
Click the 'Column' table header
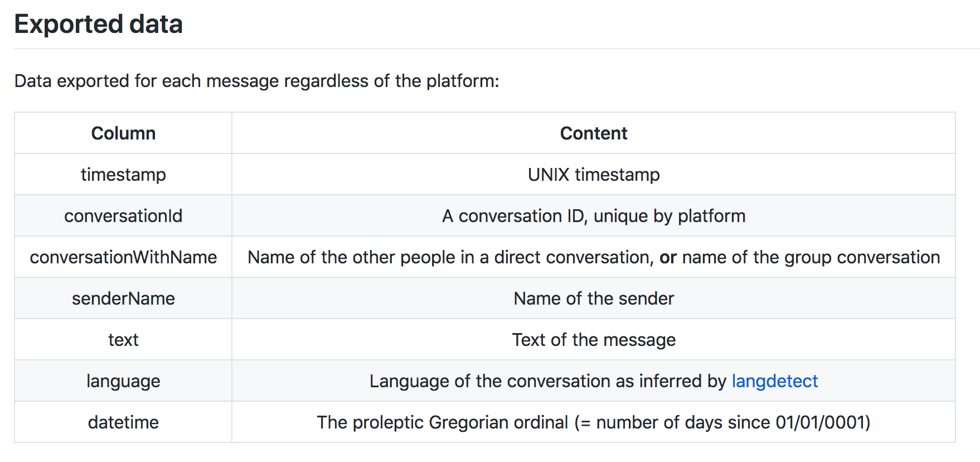pos(123,133)
